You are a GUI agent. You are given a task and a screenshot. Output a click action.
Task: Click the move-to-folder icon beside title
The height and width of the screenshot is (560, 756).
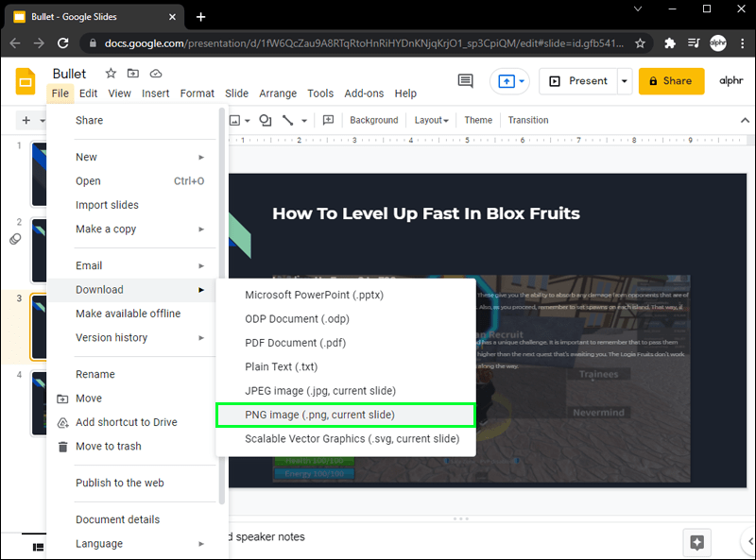click(133, 74)
